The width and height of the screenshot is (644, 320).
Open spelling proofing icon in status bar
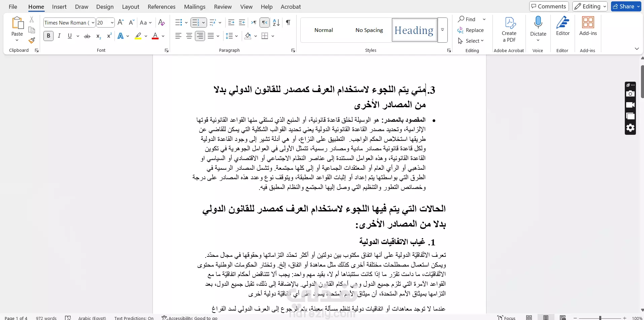coord(68,318)
